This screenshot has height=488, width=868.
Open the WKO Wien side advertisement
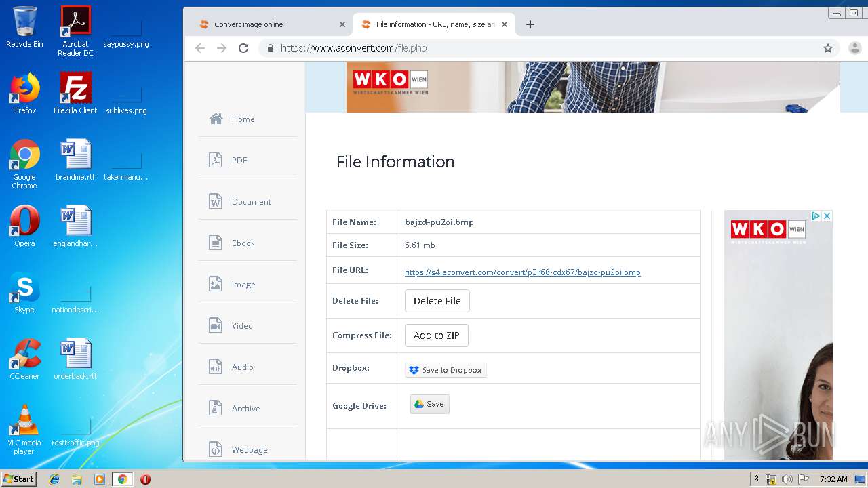778,335
